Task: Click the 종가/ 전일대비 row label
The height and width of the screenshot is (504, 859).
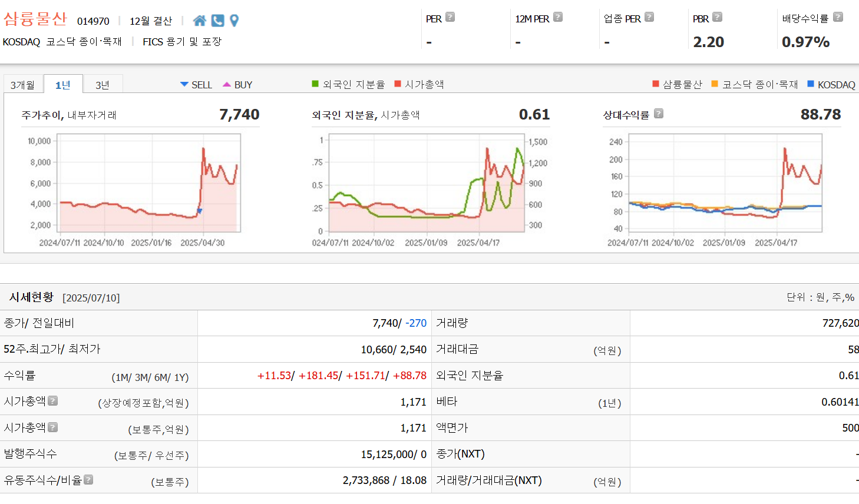Action: click(39, 323)
